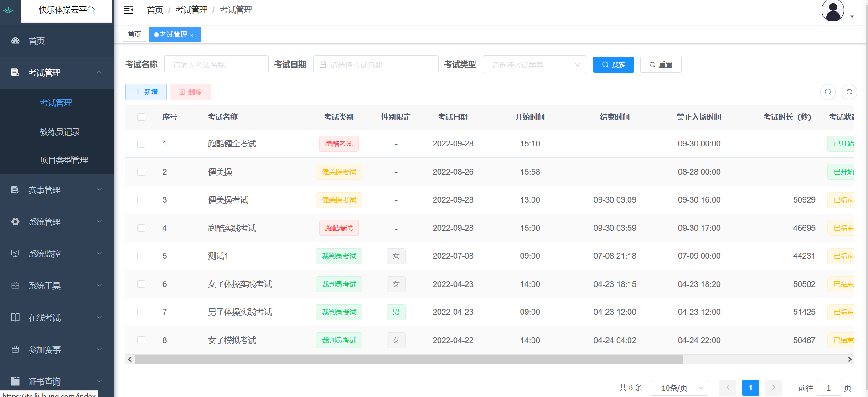Open the caret next to user avatar
Image resolution: width=868 pixels, height=397 pixels.
click(852, 16)
